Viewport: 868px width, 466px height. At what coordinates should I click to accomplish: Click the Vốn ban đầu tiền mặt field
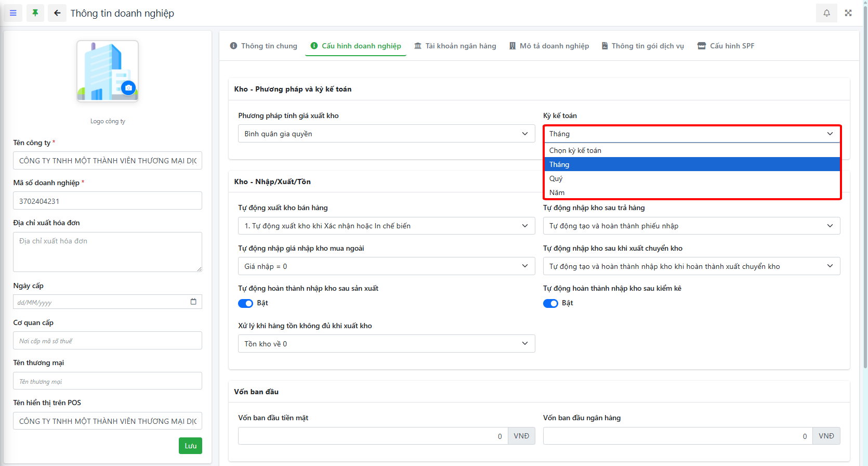[x=373, y=436]
